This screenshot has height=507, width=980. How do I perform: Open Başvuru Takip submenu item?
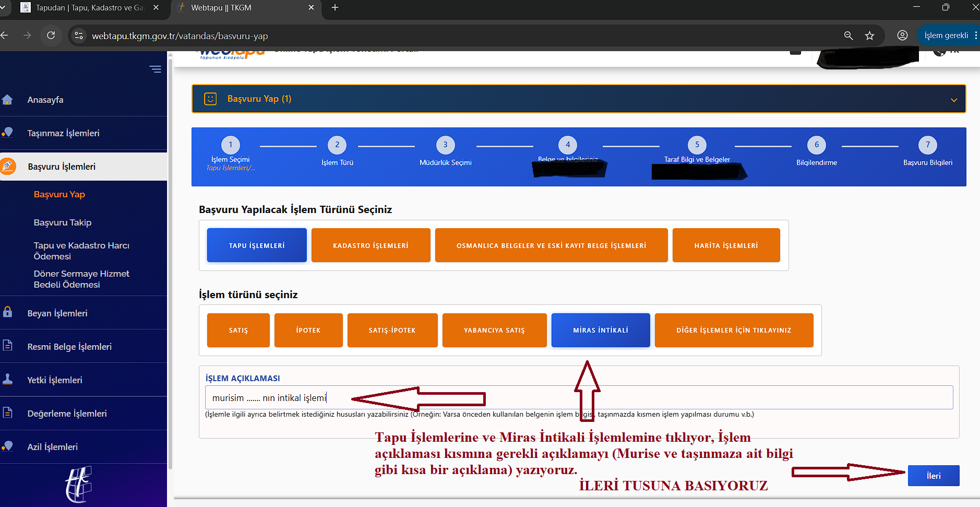pyautogui.click(x=63, y=222)
